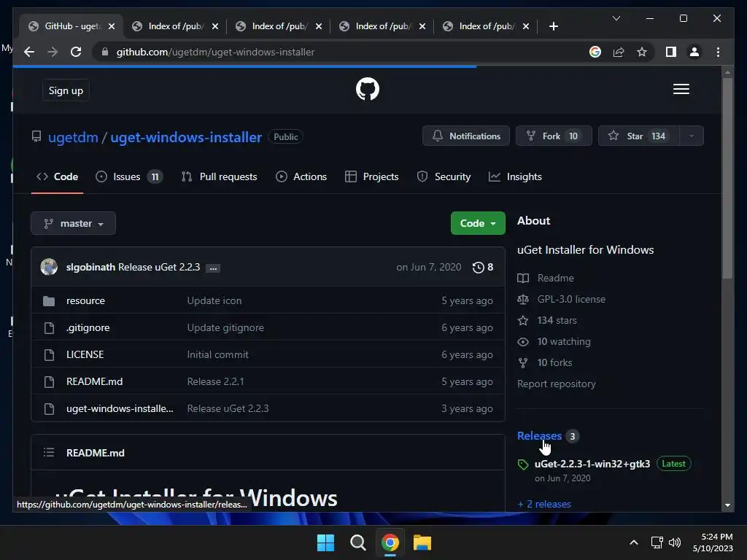Bookmark this page with the star icon

point(642,52)
